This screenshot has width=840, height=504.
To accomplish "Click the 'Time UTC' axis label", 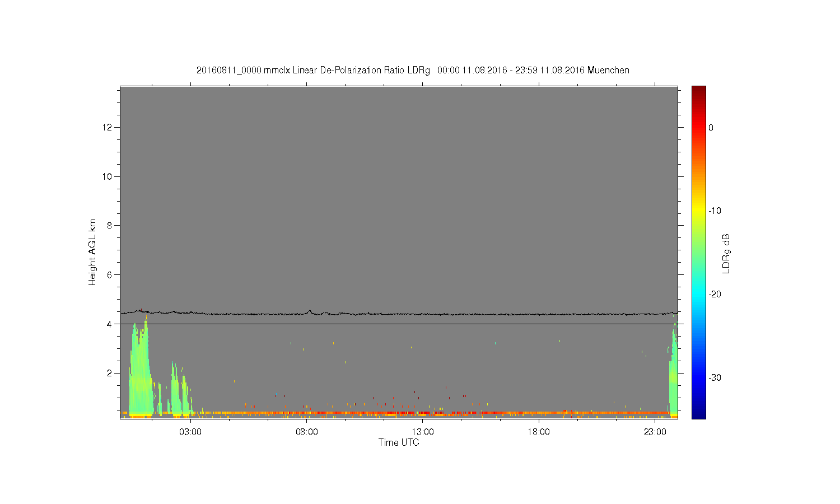I will 399,442.
